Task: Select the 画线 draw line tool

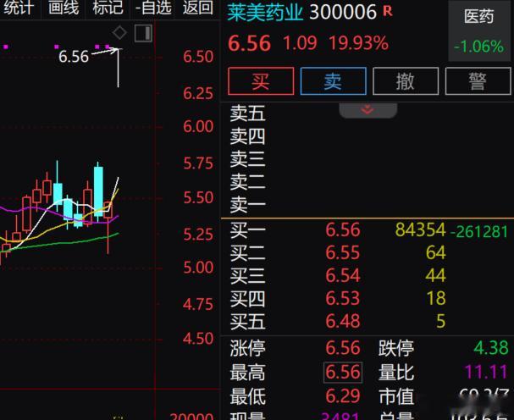Action: 64,8
